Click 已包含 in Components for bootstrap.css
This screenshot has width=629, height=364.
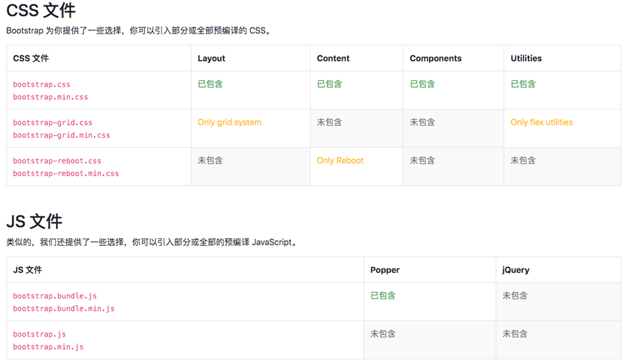pos(422,84)
